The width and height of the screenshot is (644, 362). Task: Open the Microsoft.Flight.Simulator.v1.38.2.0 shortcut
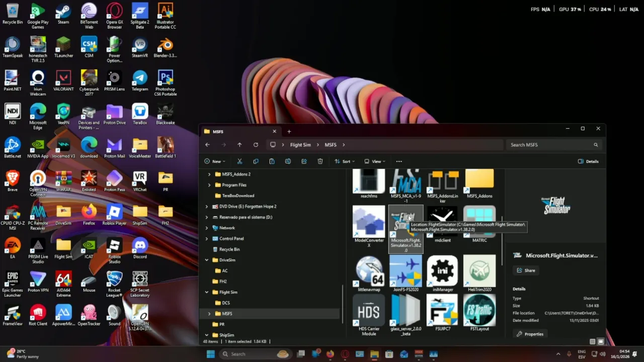406,228
